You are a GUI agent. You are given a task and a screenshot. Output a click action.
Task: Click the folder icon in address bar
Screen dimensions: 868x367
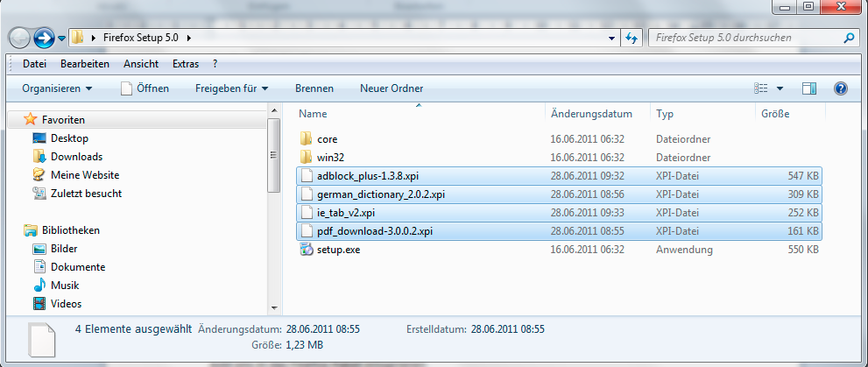click(77, 39)
